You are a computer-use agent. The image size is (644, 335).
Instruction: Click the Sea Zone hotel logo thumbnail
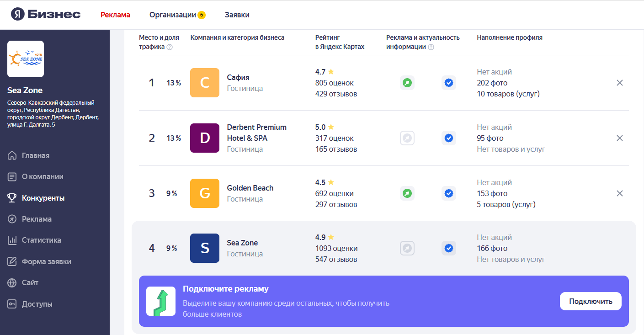(26, 59)
